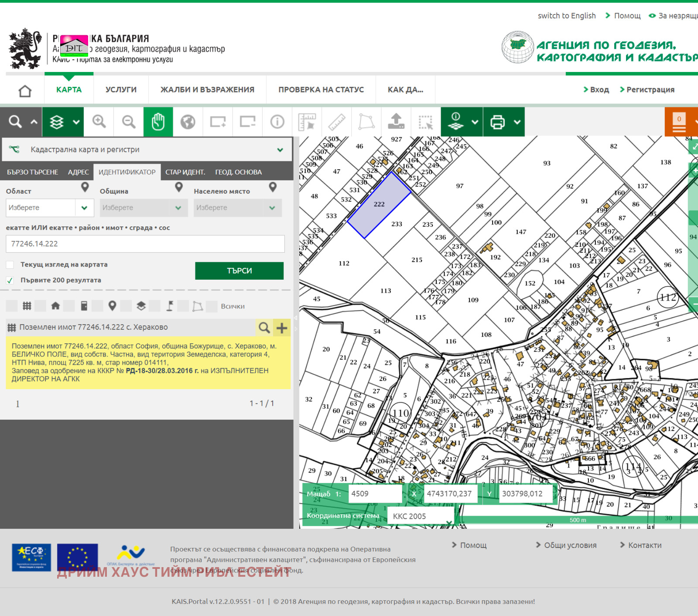Click the zoom out magnifier tool
Viewport: 698px width, 616px height.
point(129,122)
